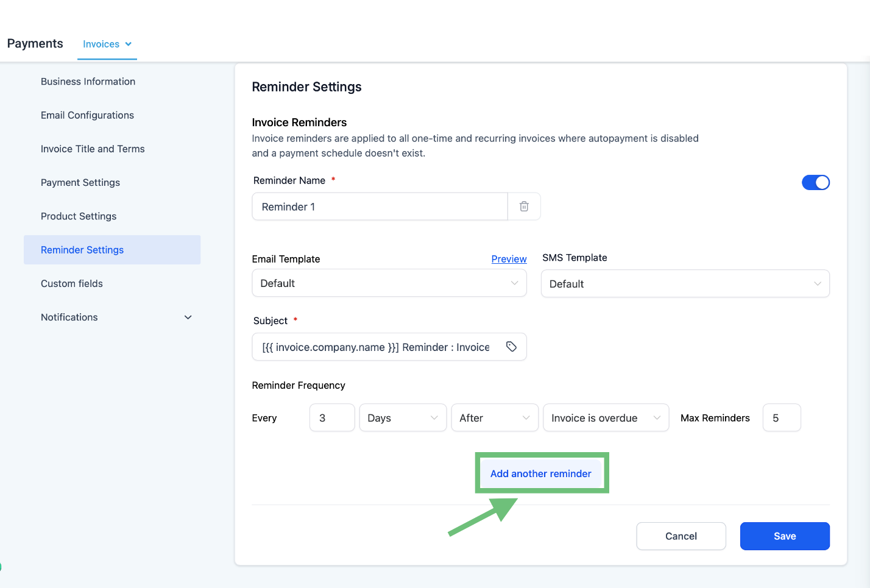Open Email Configurations settings
The image size is (870, 588).
(x=87, y=115)
